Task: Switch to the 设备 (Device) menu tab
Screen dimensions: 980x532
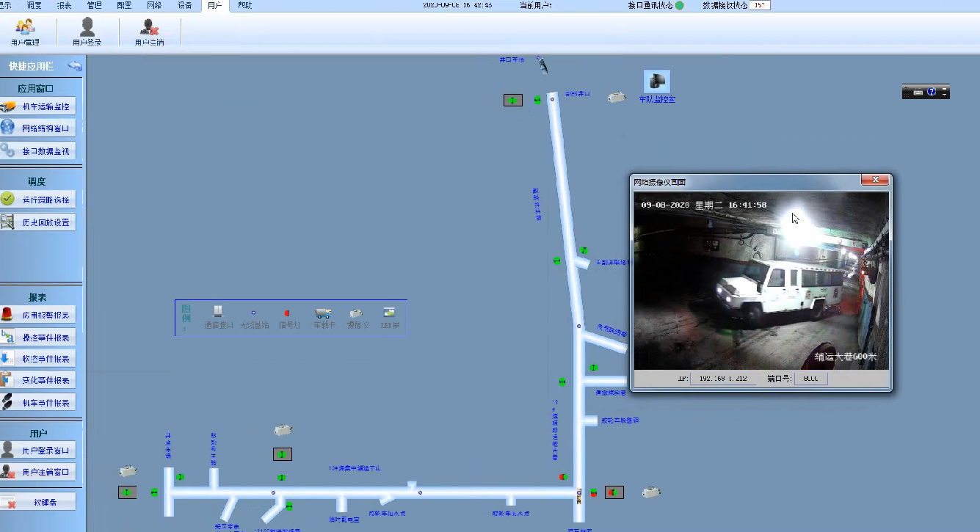Action: tap(184, 5)
